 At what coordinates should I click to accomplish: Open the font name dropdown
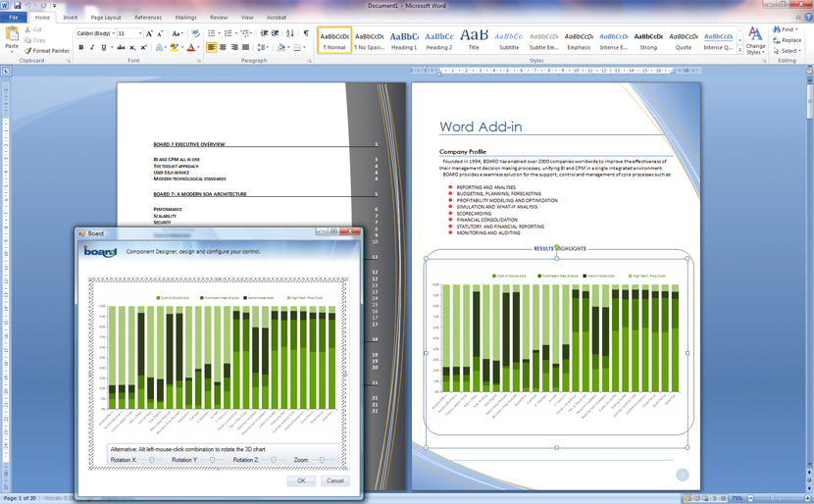pyautogui.click(x=113, y=33)
